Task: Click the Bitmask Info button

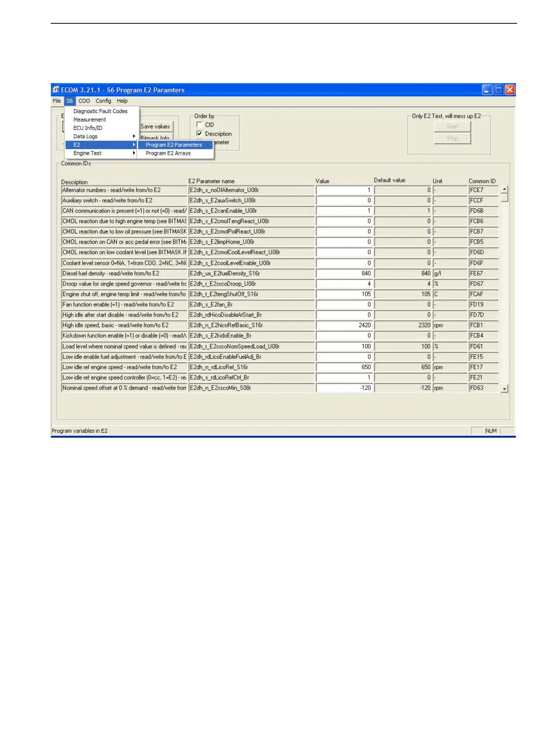Action: 156,137
